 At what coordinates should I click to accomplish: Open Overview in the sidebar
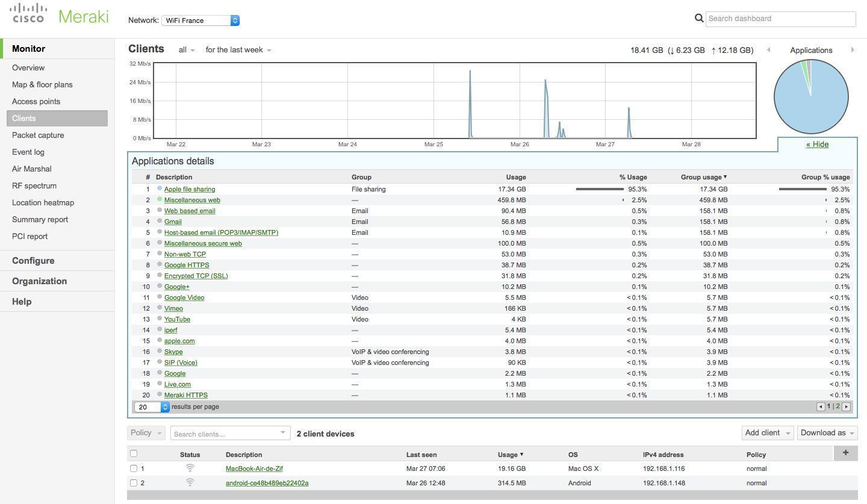28,68
